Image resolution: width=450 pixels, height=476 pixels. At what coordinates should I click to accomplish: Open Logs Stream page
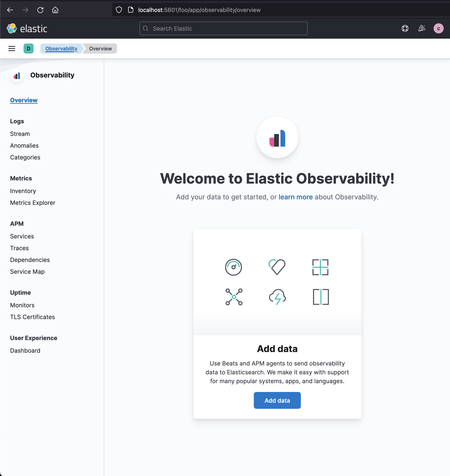point(20,134)
